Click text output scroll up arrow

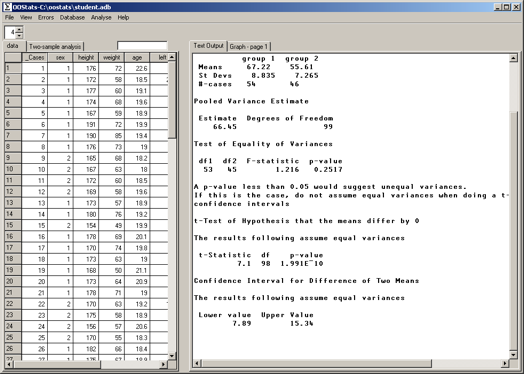tap(513, 58)
